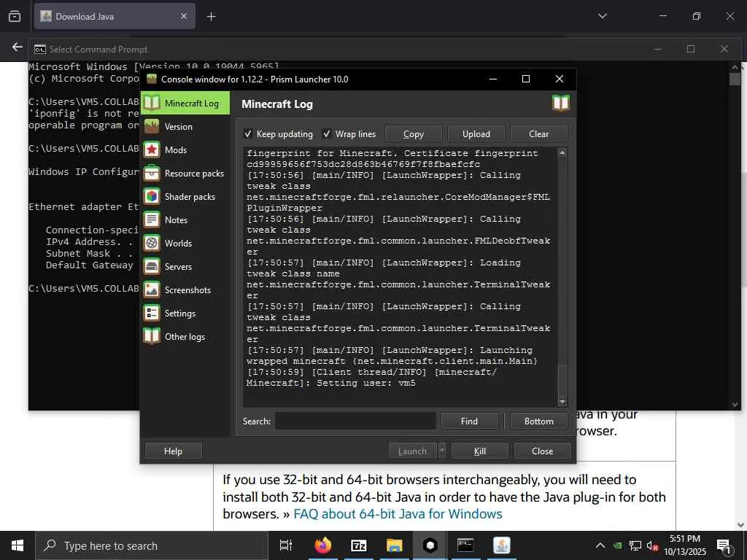Screen dimensions: 747x560
Task: Close the Download Java tab
Action: pos(183,16)
